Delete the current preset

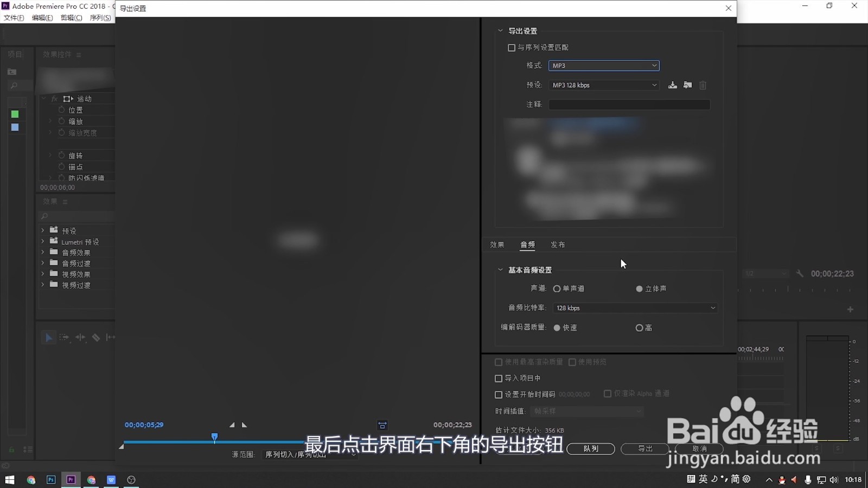click(x=703, y=85)
